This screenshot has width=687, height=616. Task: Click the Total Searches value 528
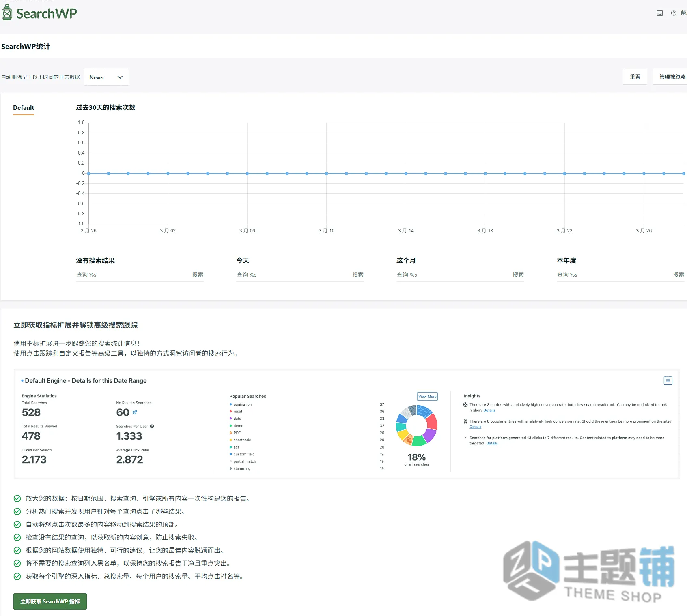tap(31, 412)
